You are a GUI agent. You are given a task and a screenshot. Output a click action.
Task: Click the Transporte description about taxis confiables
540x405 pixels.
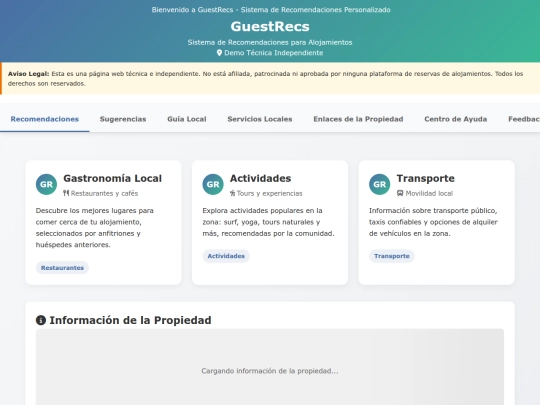click(x=433, y=222)
